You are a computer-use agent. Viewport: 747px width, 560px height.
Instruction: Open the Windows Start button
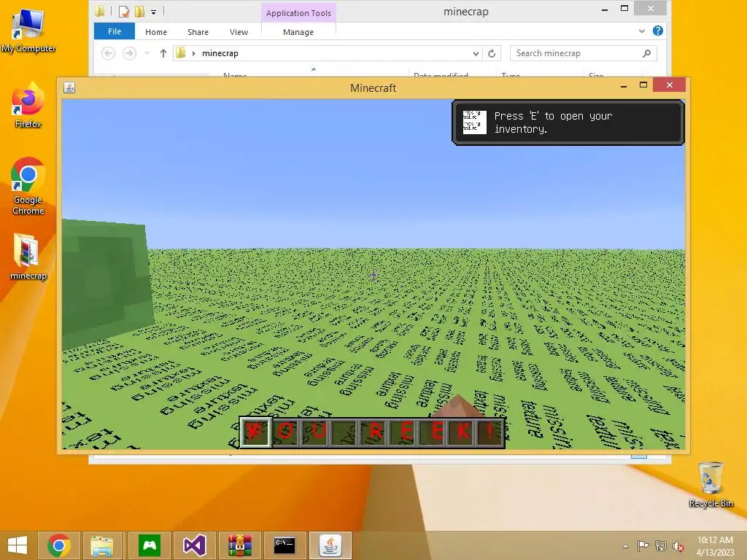[x=18, y=545]
